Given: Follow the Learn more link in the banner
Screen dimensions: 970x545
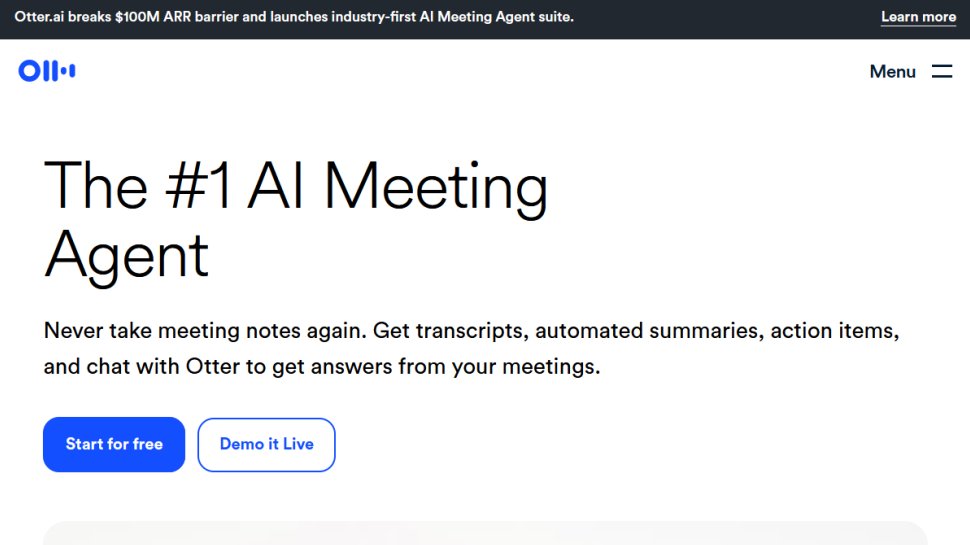Looking at the screenshot, I should tap(918, 17).
